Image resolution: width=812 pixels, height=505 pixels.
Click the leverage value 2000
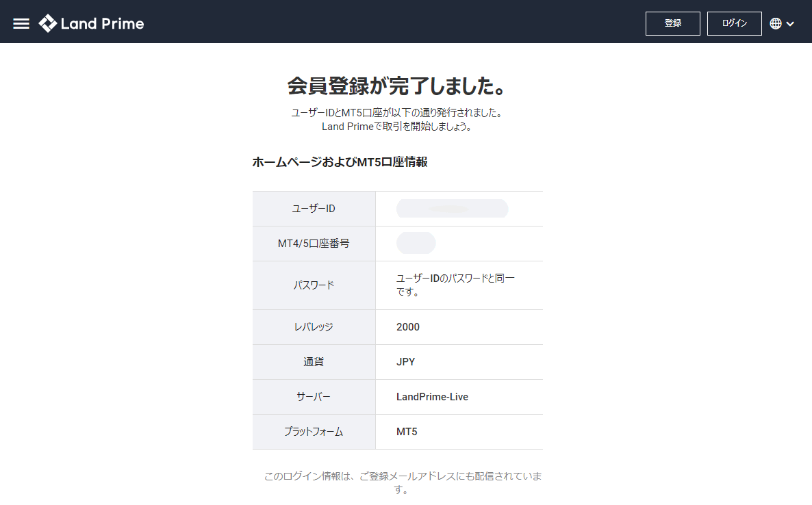click(x=408, y=327)
